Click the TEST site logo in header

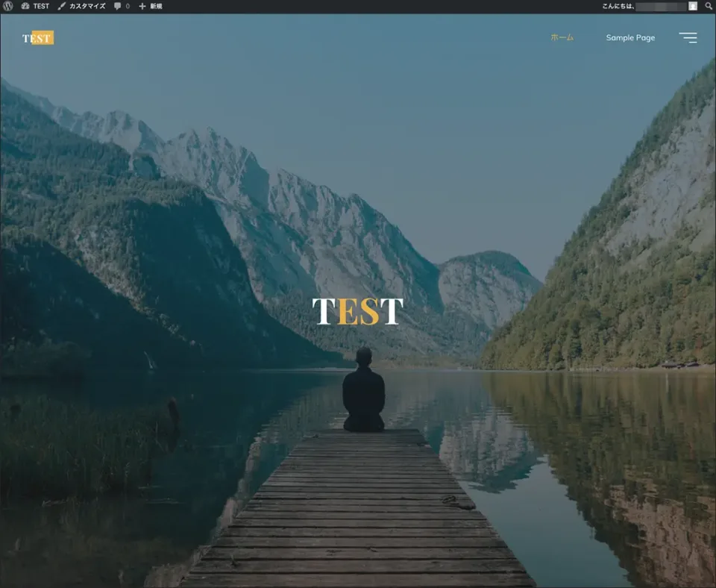click(x=37, y=38)
